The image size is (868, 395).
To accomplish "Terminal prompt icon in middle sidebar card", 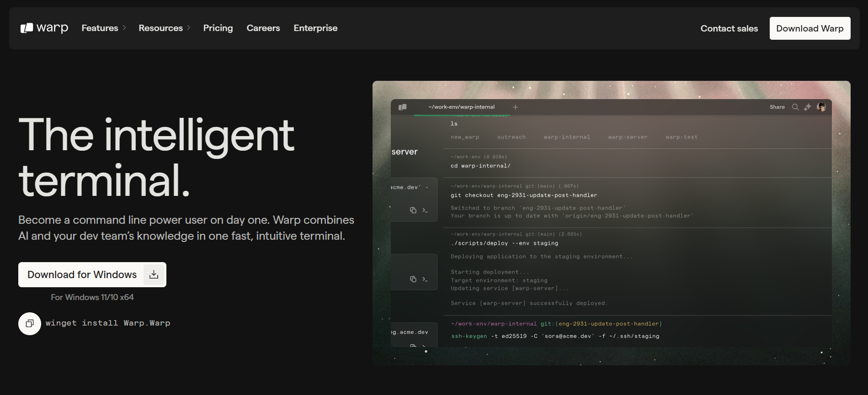I will [425, 279].
